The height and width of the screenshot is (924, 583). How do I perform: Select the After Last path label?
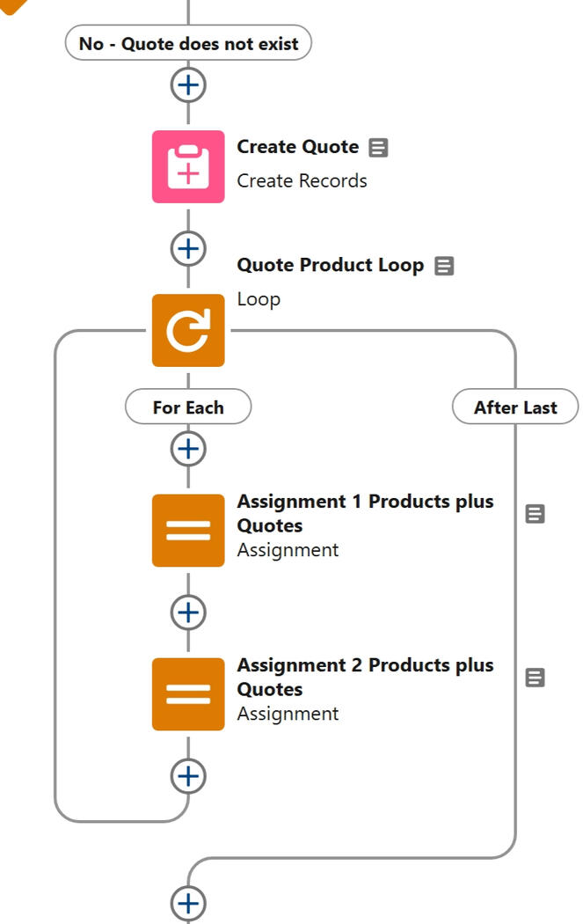tap(515, 407)
